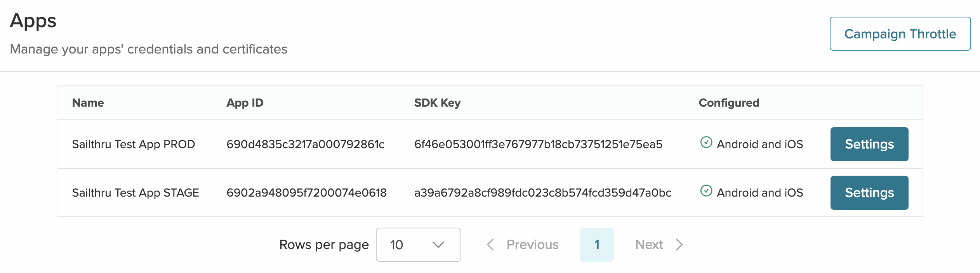Click the SDK Key column header
The image size is (980, 273).
pos(437,103)
